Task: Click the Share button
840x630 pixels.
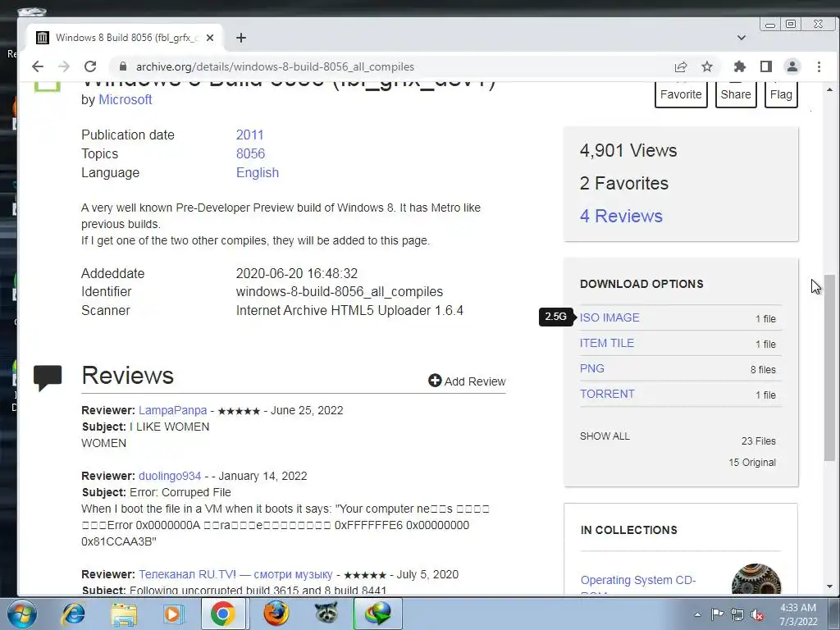Action: click(x=736, y=94)
